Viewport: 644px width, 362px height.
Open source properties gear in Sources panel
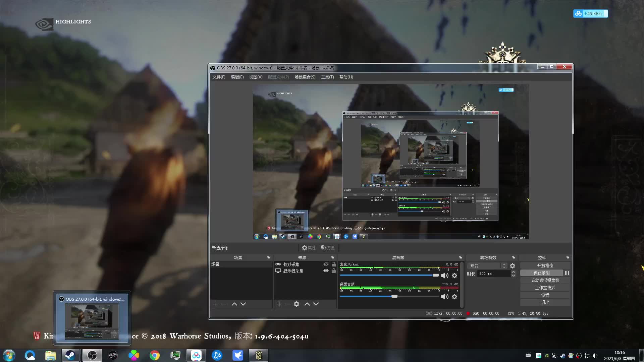point(297,304)
